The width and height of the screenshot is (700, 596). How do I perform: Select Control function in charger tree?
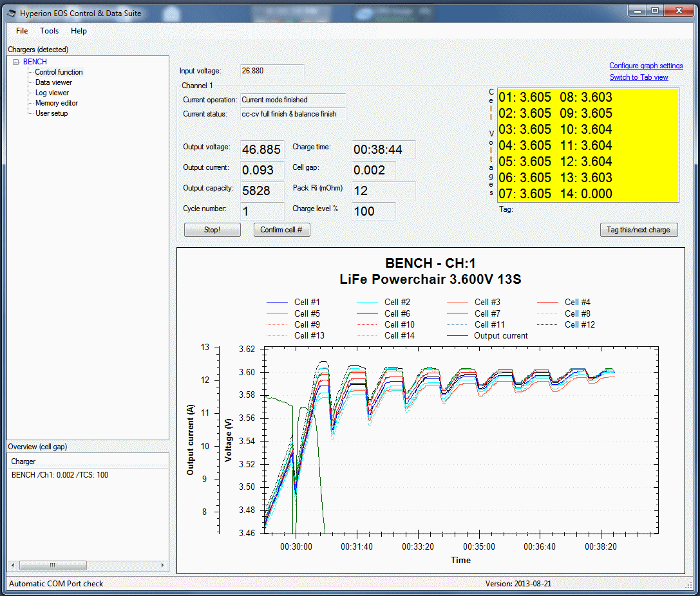(59, 72)
